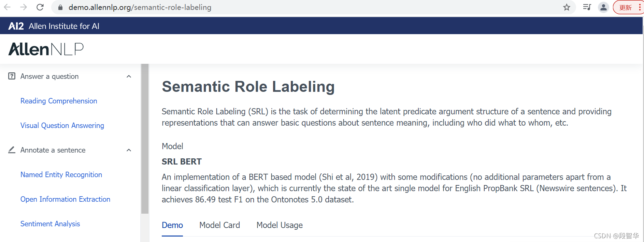Click the browser back arrow
644x242 pixels.
pos(7,7)
